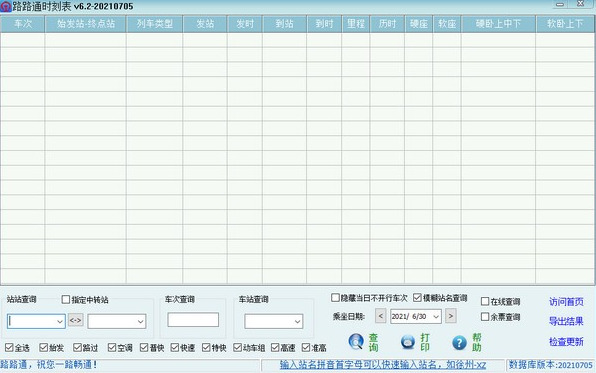Viewport: 596px width, 373px height.
Task: Toggle the 特快 checkbox
Action: click(206, 347)
